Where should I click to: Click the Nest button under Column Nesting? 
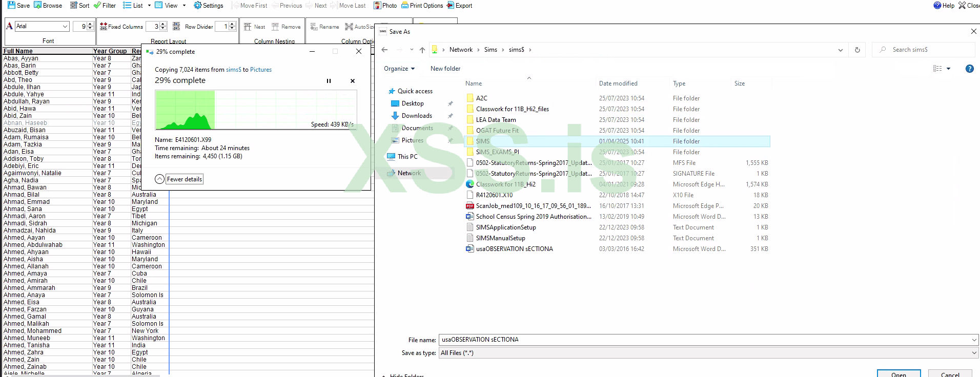coord(255,27)
